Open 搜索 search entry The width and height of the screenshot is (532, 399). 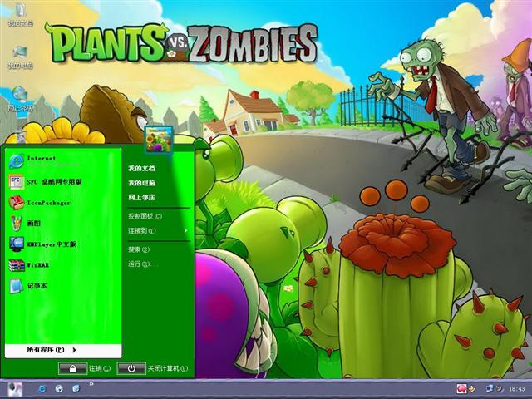click(x=139, y=249)
